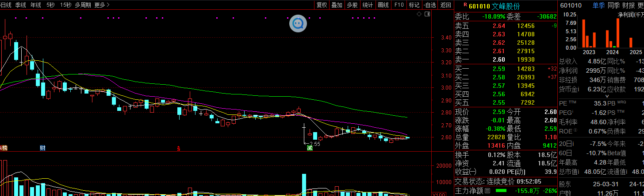Image resolution: width=644 pixels, height=196 pixels.
Task: Expand the 更多 periods dropdown
Action: click(103, 5)
